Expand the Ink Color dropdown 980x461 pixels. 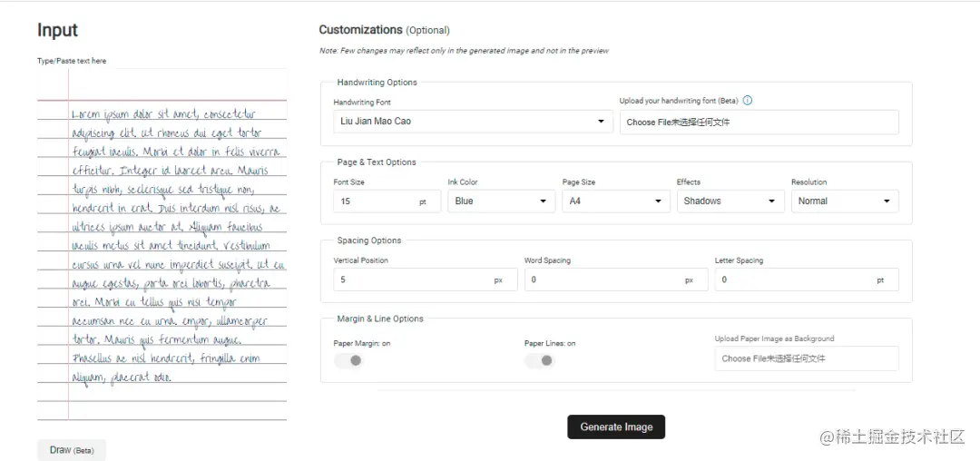coord(501,201)
